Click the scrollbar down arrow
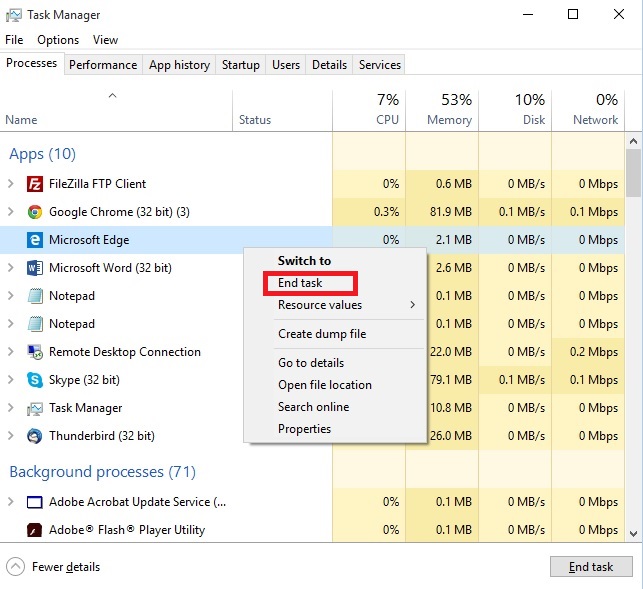Viewport: 643px width, 589px height. pyautogui.click(x=634, y=534)
